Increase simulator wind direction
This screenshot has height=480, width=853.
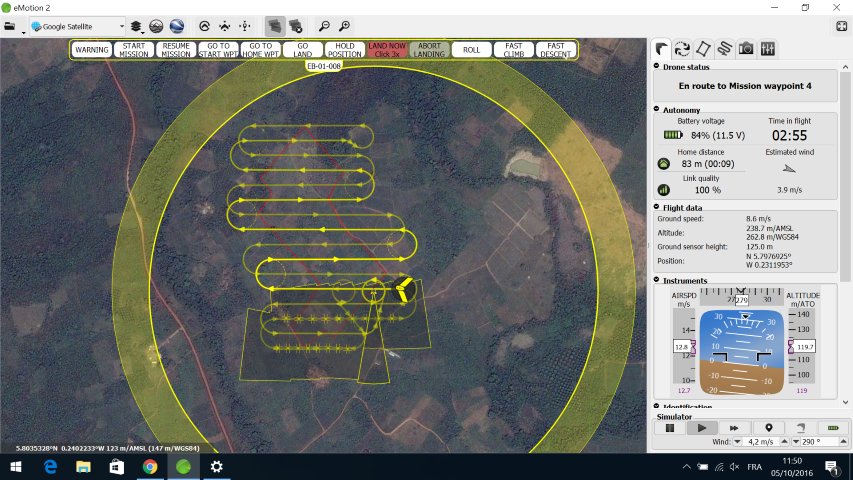[843, 442]
